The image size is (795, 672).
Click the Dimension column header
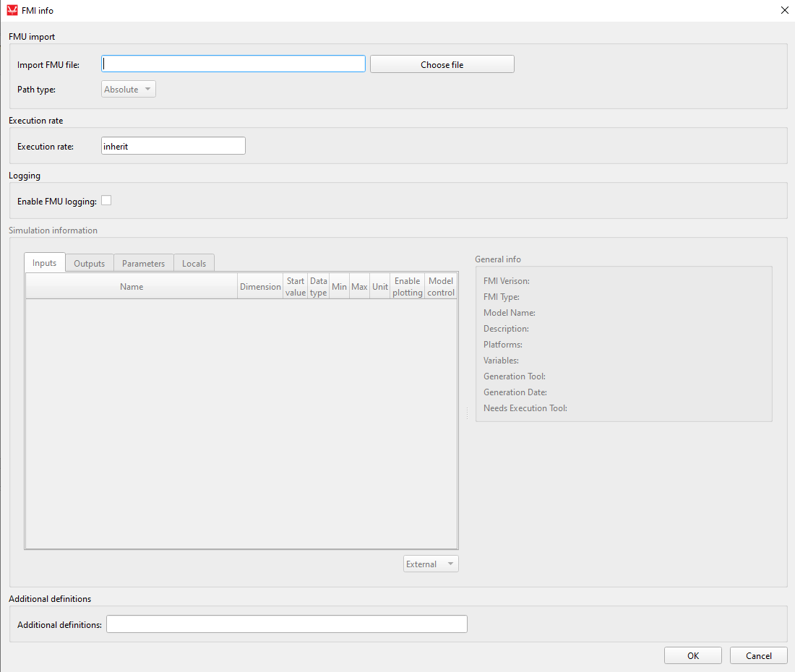click(x=260, y=287)
